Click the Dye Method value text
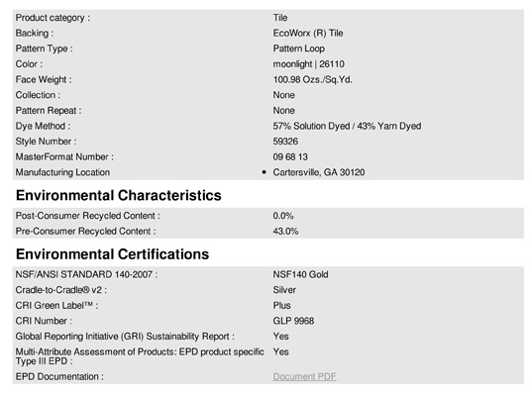 tap(347, 126)
